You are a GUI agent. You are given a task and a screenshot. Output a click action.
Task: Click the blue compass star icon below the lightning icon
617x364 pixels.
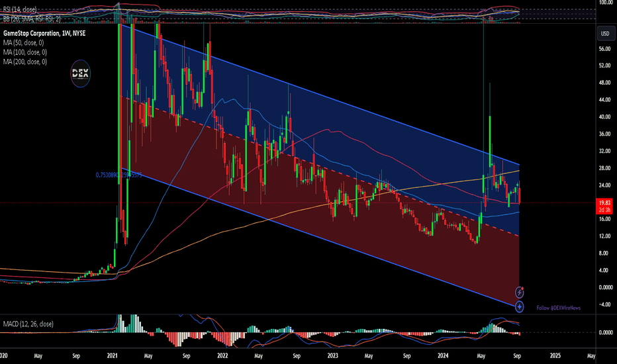(520, 306)
